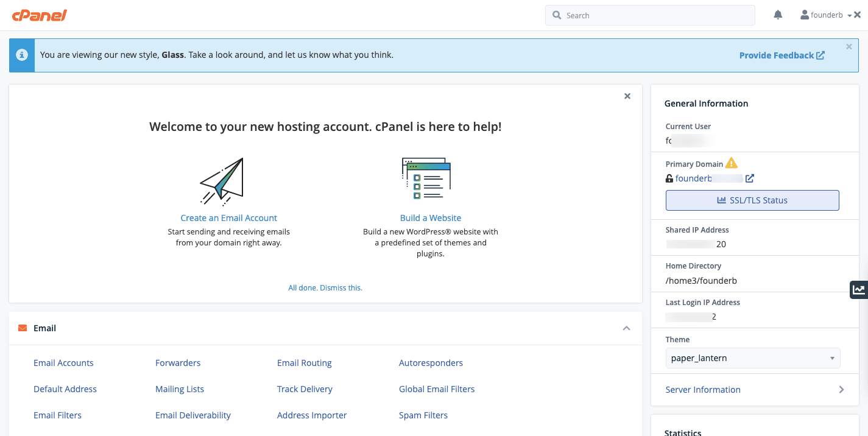Collapse the Email section
This screenshot has height=436, width=868.
coord(626,328)
